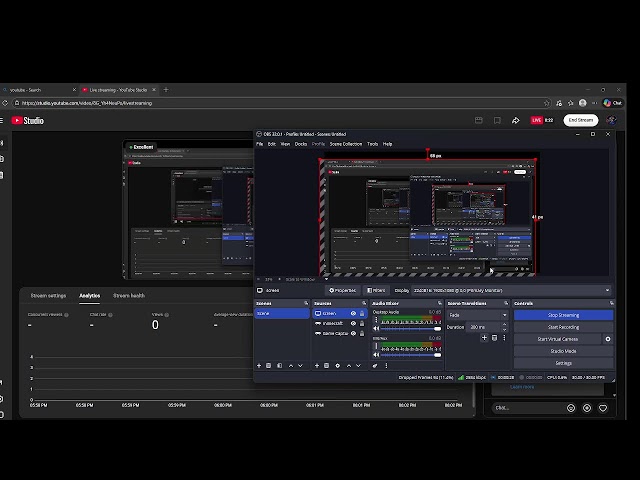Open scene filters icon in Scenes dock
Image resolution: width=640 pixels, height=480 pixels.
click(280, 366)
